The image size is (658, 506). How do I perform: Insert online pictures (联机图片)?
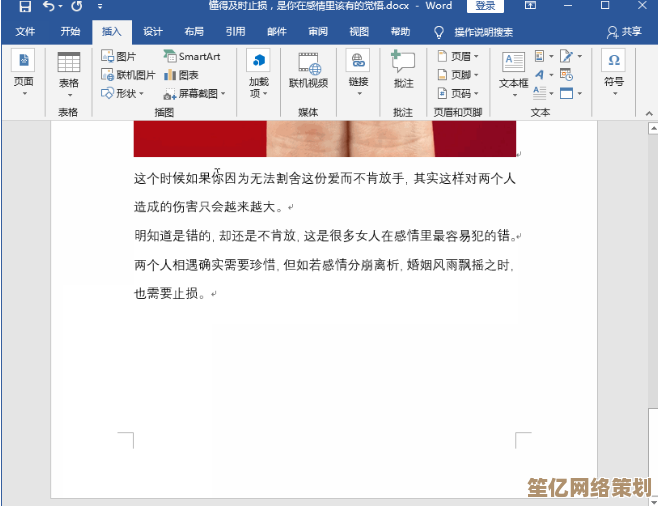coord(128,75)
